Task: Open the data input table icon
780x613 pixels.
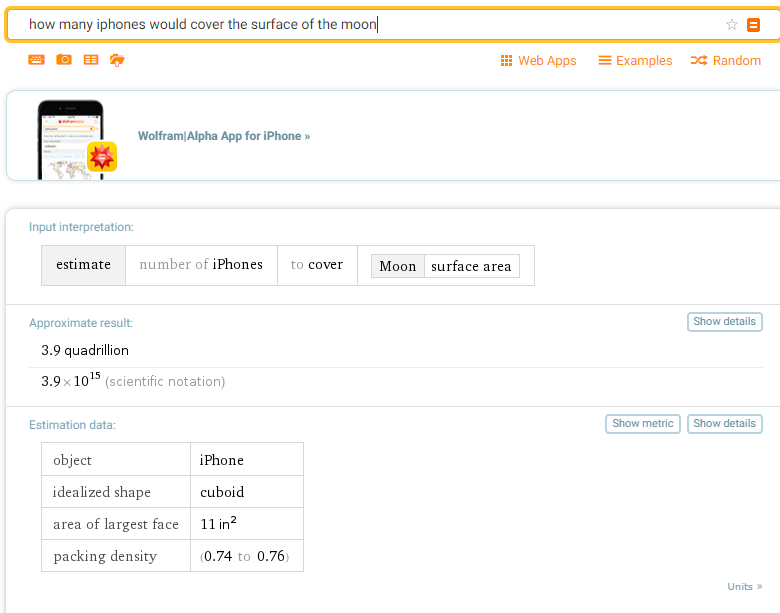Action: tap(91, 60)
